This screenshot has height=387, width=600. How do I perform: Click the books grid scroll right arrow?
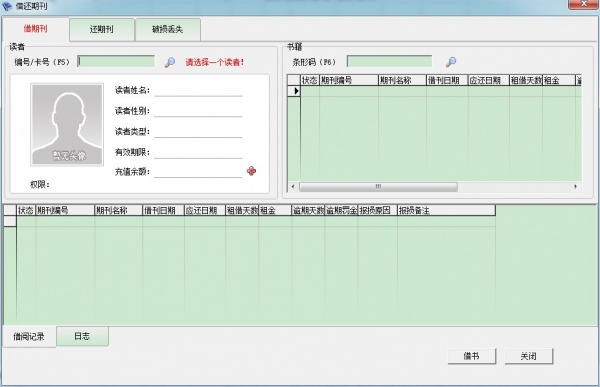point(576,187)
